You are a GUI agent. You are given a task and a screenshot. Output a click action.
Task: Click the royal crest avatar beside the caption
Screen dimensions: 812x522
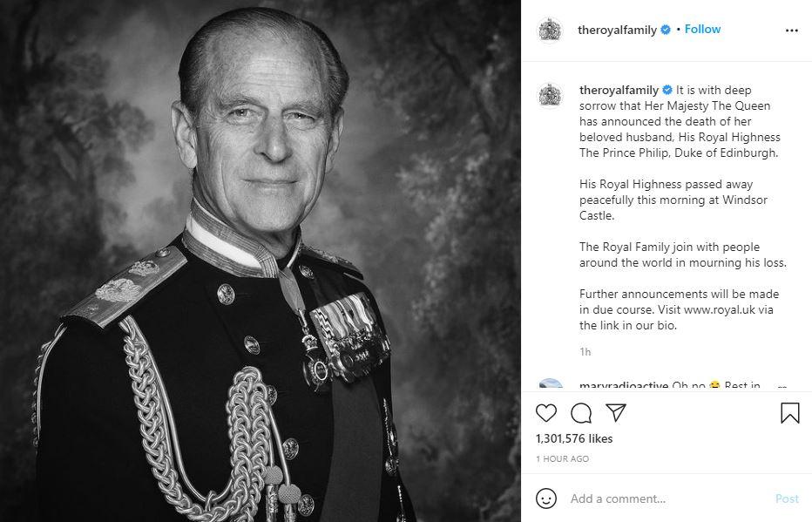(551, 95)
